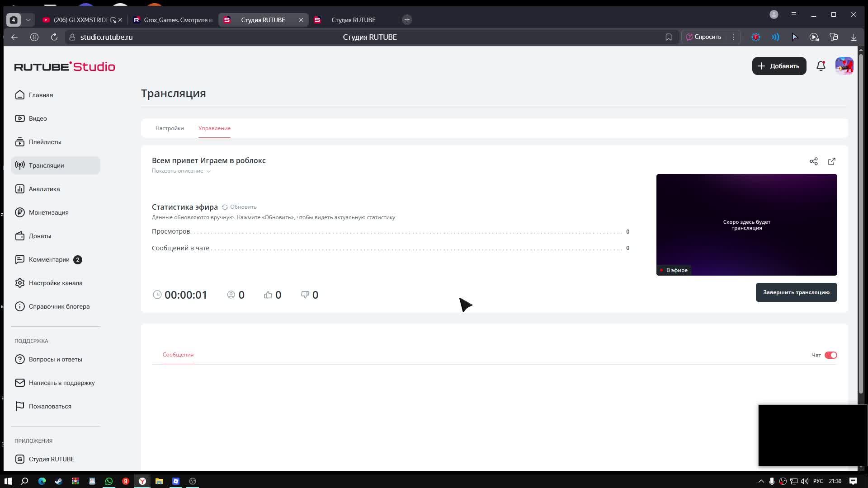Click the address bar studio.rutube.ru
The height and width of the screenshot is (488, 868).
click(106, 37)
